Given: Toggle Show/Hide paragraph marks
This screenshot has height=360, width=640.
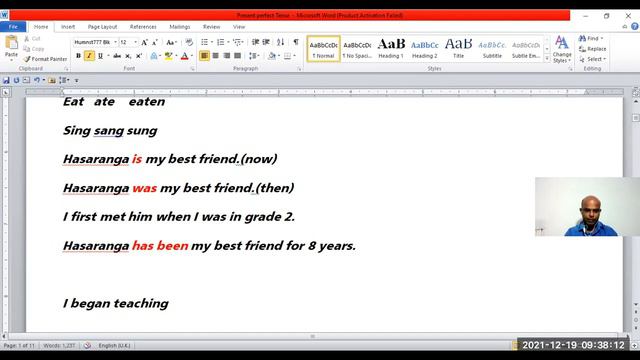Looking at the screenshot, I should point(296,42).
